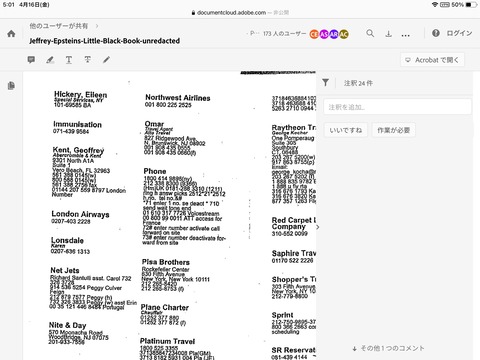
Task: Click the Net Jets heading
Action: [65, 270]
